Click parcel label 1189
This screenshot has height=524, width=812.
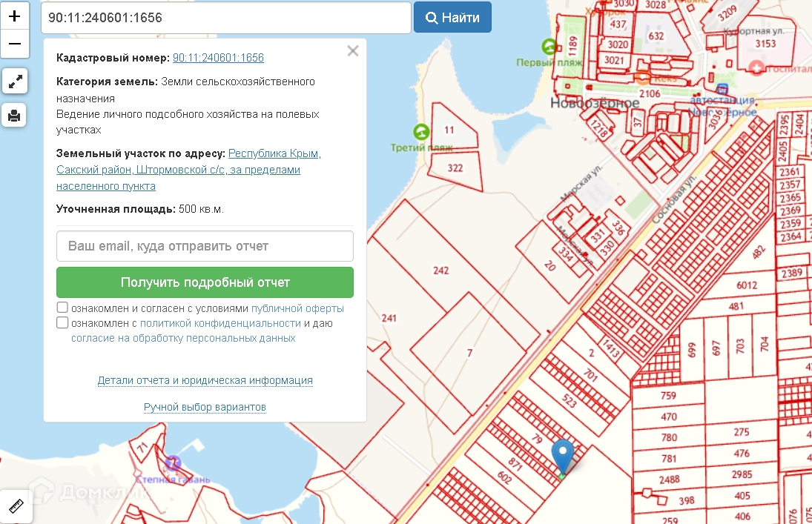572,45
